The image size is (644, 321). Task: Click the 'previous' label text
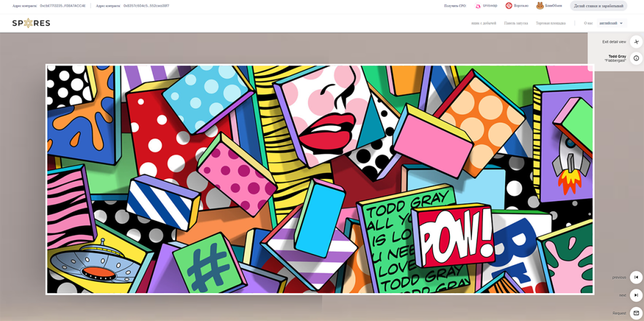[x=619, y=277]
